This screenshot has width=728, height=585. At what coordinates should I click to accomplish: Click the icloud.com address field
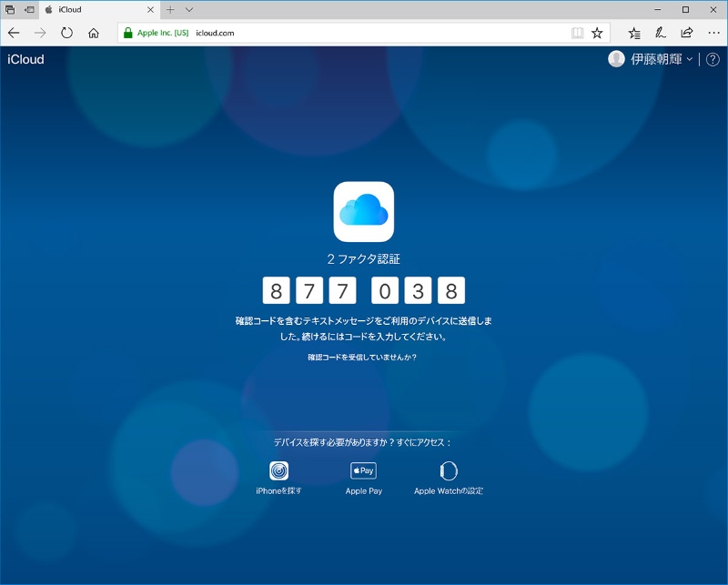(363, 33)
